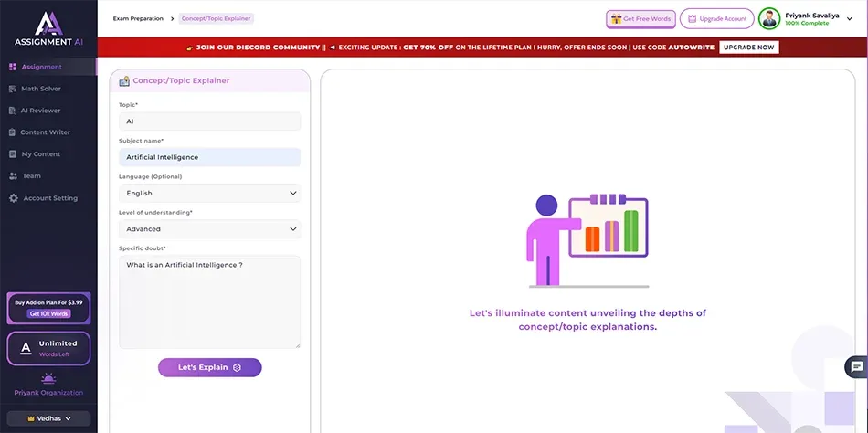Click the Content Writer sidebar icon
The height and width of the screenshot is (433, 868).
(x=13, y=132)
